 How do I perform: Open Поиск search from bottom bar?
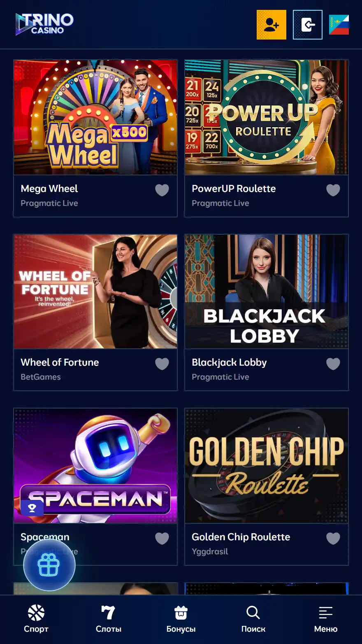coord(253,619)
